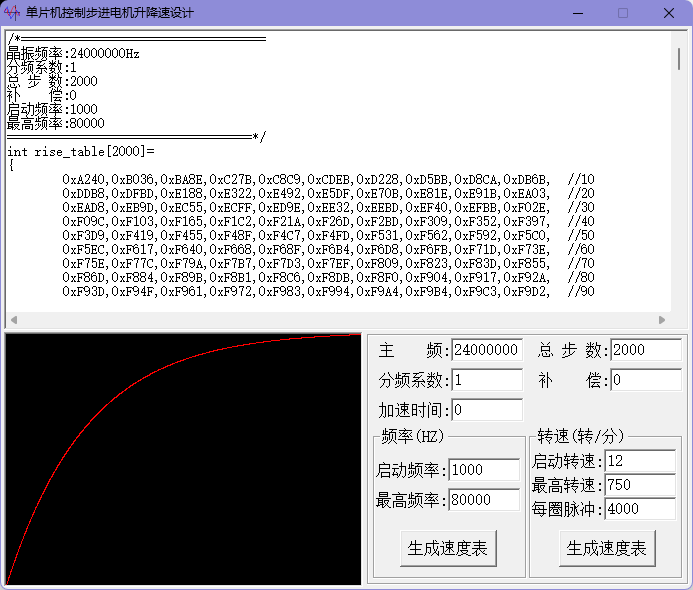This screenshot has width=693, height=590.
Task: Click the 补偿 input field
Action: tap(646, 380)
